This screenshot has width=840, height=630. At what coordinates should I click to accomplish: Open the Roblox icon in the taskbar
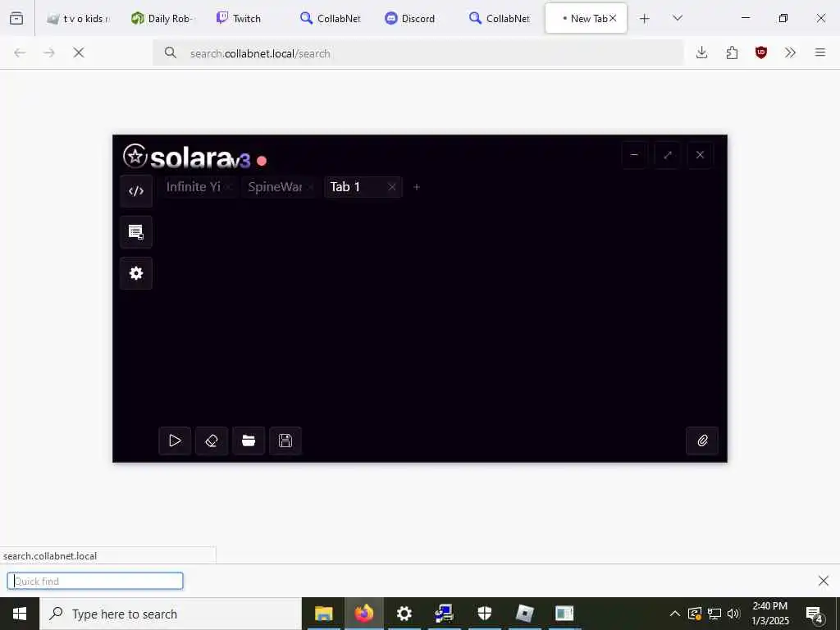tap(524, 614)
